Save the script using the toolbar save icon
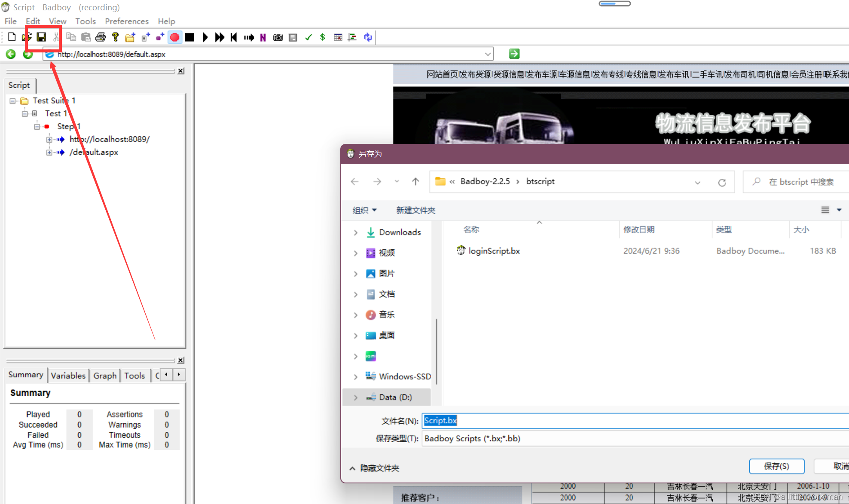This screenshot has height=504, width=849. (42, 37)
